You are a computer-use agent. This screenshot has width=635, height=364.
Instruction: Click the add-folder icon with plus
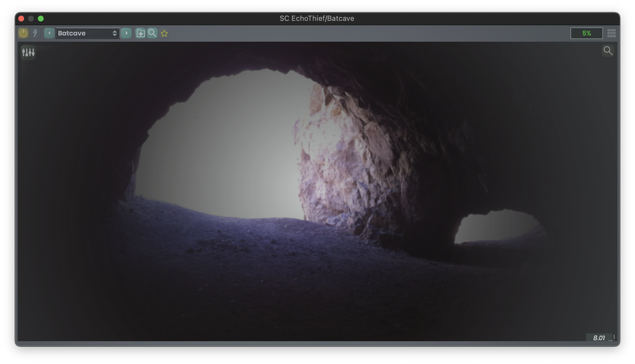point(140,33)
